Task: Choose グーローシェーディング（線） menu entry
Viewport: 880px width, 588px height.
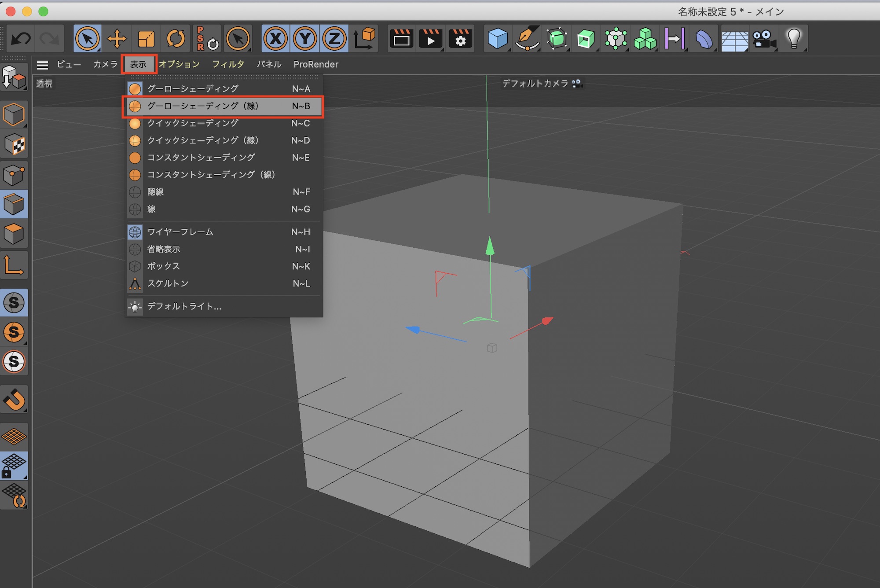Action: click(x=202, y=106)
